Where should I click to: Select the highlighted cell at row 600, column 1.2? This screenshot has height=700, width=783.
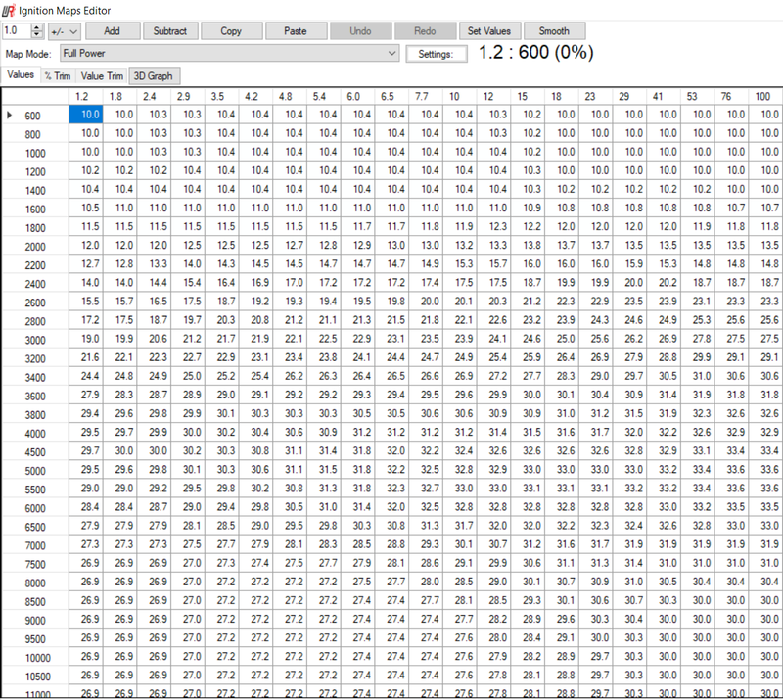[x=86, y=115]
